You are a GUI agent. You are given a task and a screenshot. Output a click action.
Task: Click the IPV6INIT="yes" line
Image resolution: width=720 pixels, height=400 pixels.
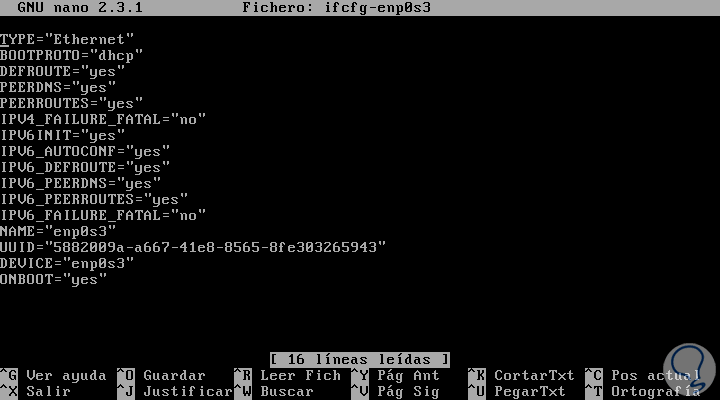point(62,135)
